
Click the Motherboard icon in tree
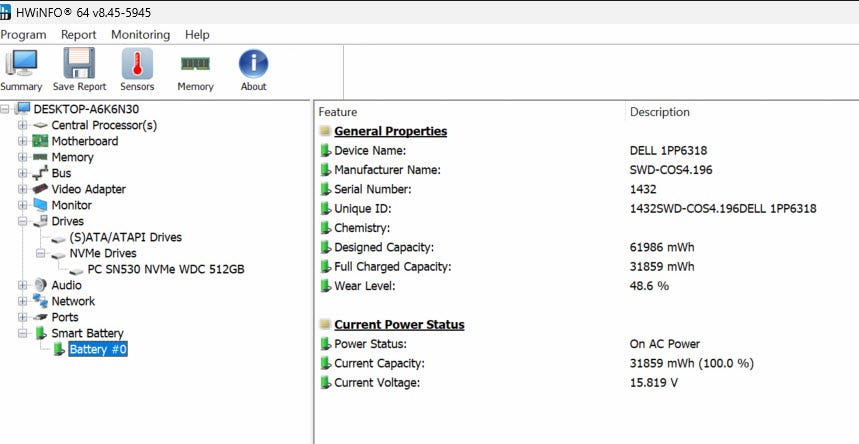[40, 141]
